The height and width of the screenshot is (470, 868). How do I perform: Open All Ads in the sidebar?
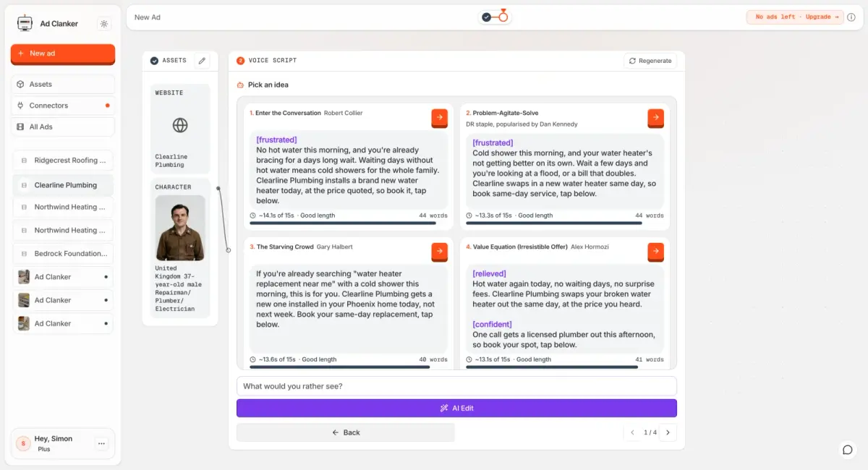click(63, 127)
